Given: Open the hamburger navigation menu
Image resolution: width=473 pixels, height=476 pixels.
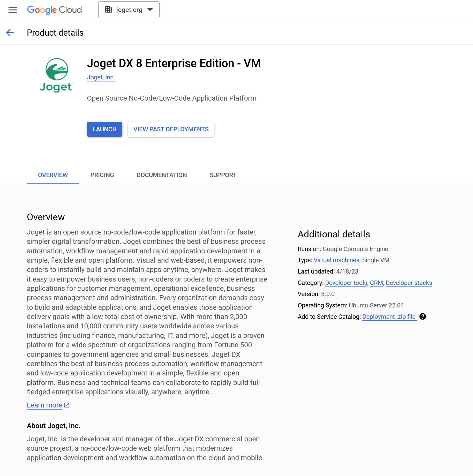Looking at the screenshot, I should pos(13,10).
